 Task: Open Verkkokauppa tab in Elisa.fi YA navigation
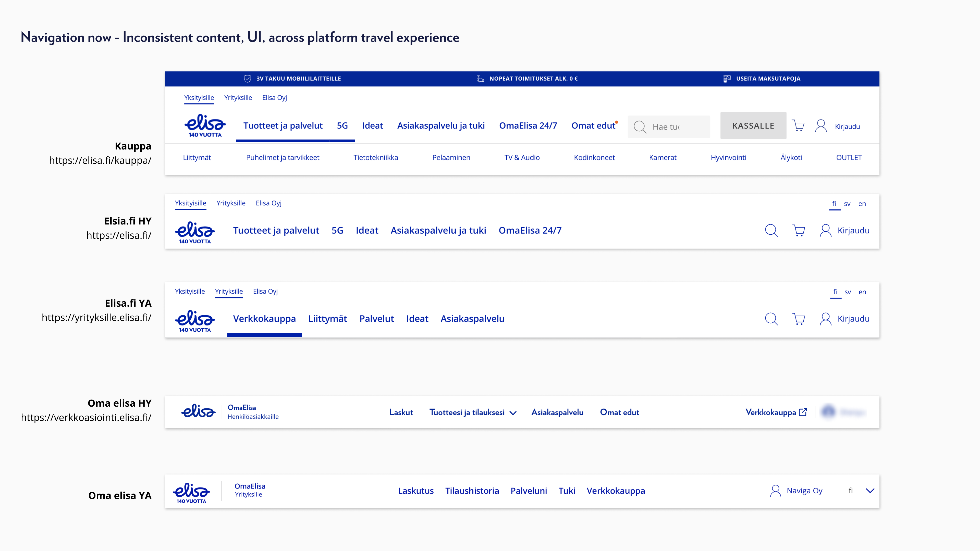264,319
